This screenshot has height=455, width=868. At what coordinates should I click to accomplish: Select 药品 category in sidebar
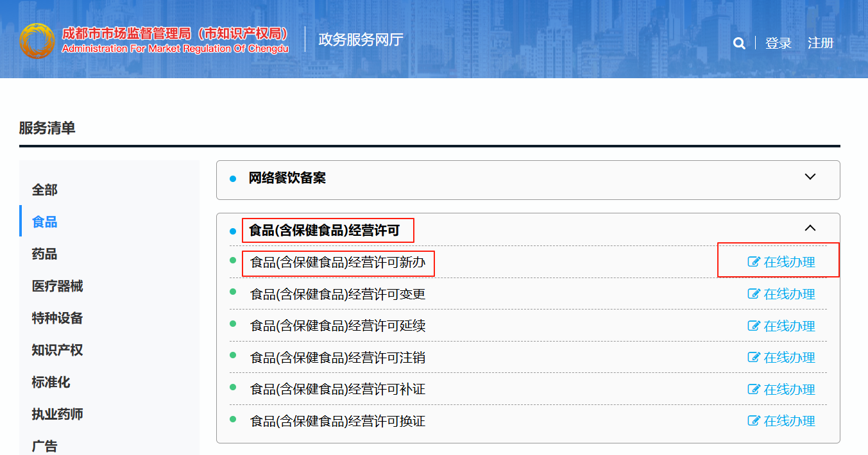[45, 254]
